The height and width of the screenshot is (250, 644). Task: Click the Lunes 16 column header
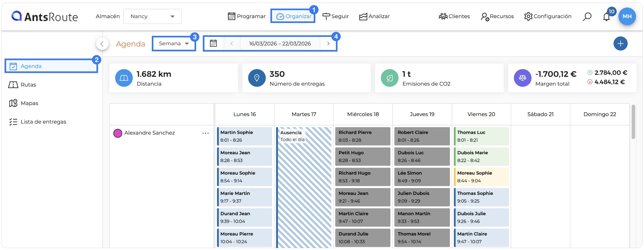click(245, 114)
